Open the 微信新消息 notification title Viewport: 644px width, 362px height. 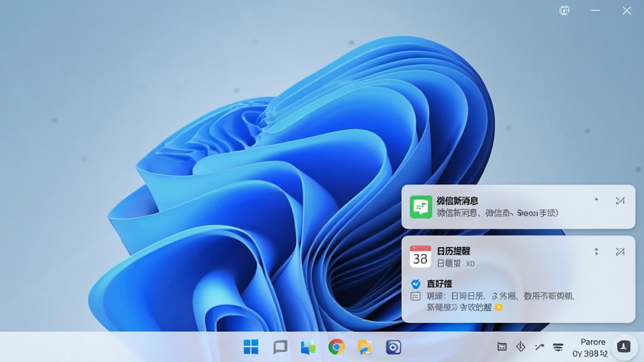pos(457,200)
